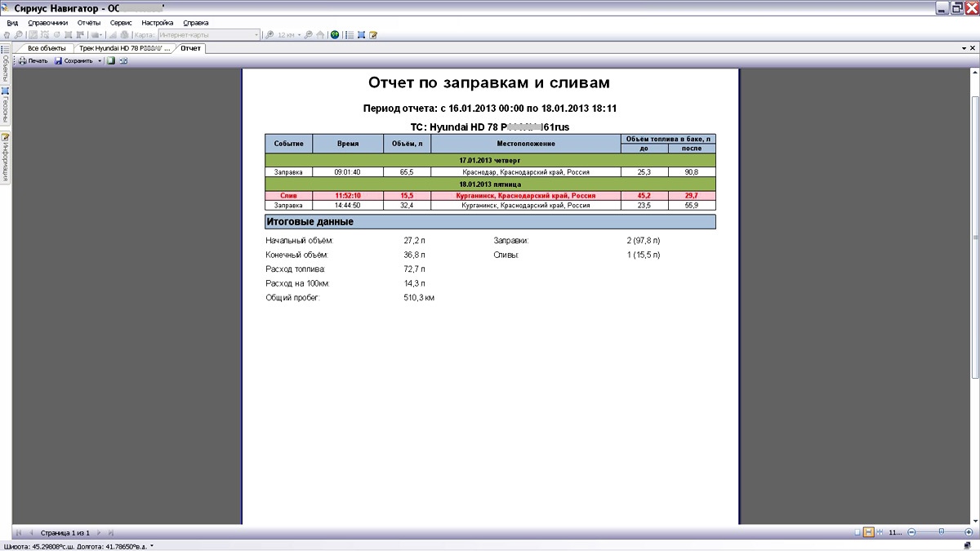Click the Печать (Print) button
This screenshot has width=980, height=551.
33,61
